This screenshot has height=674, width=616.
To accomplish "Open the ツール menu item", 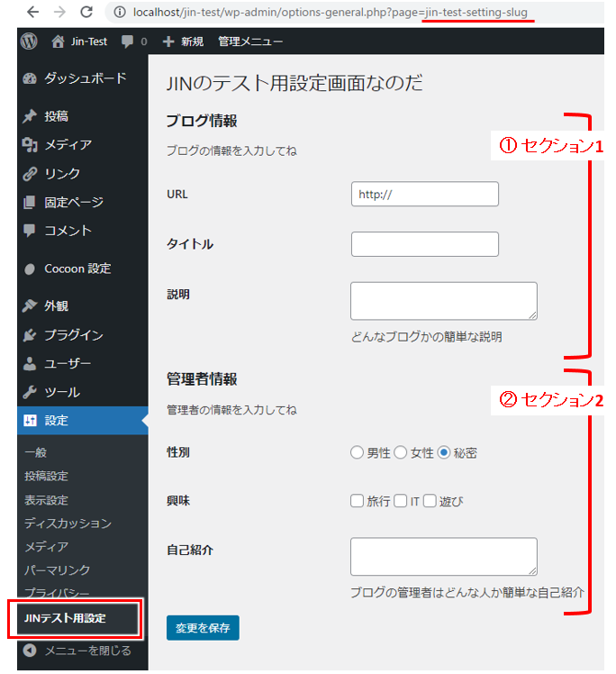I will pos(62,392).
